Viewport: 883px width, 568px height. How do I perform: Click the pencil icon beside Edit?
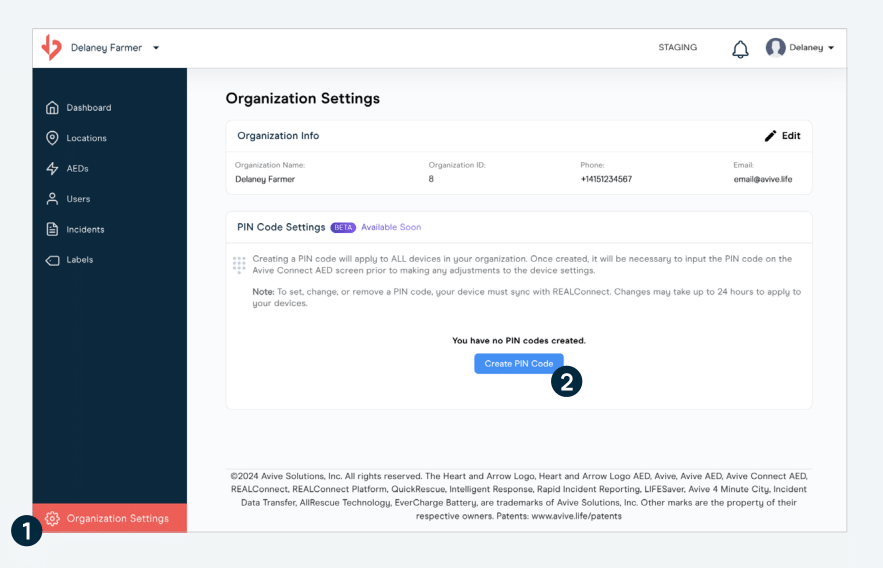(770, 136)
